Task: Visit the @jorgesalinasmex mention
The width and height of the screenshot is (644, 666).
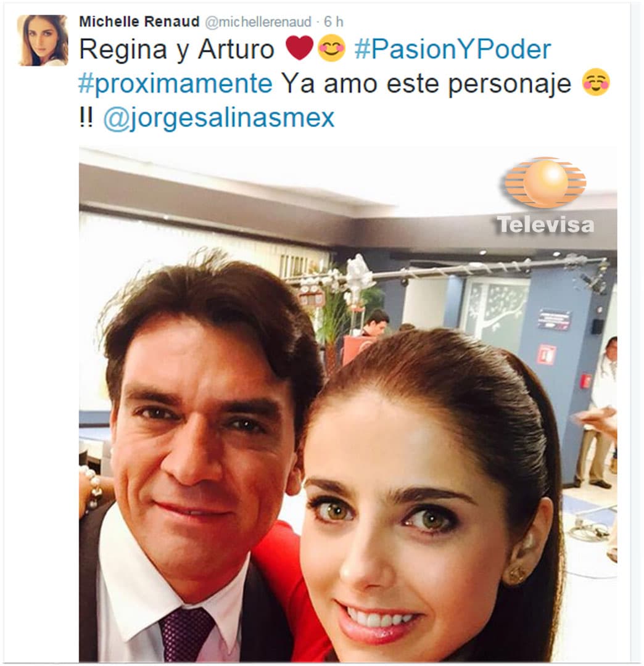Action: (x=219, y=118)
